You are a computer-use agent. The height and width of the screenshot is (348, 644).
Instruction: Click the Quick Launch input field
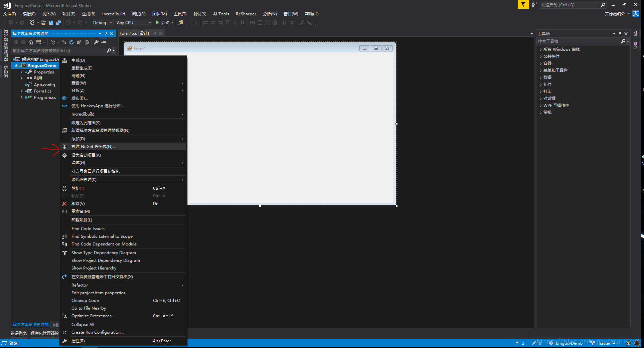[570, 5]
